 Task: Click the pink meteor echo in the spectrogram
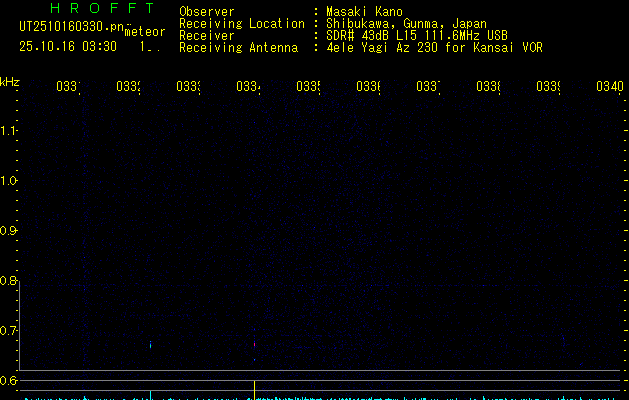[254, 344]
